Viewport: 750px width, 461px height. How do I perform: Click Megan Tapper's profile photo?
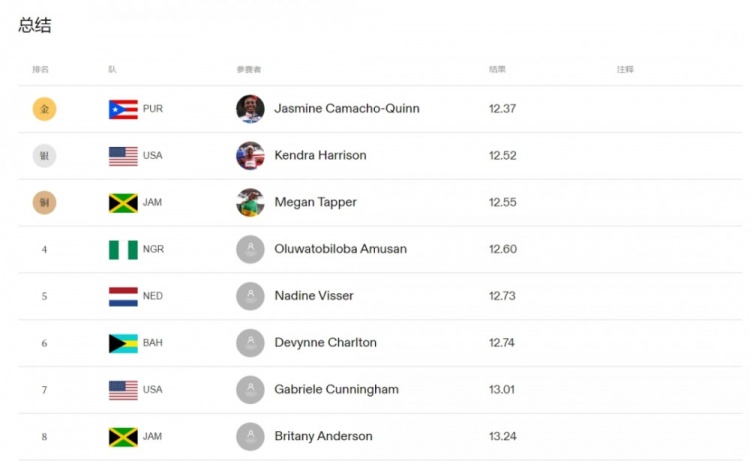250,203
